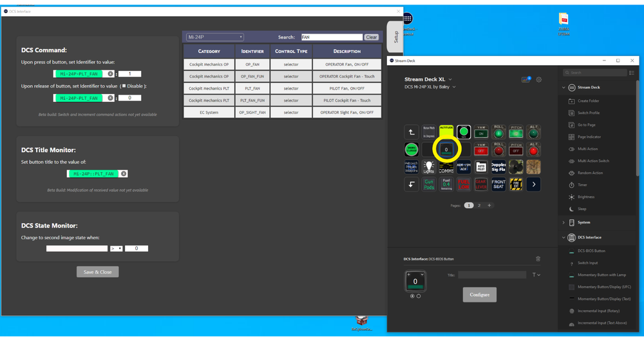Open the Mi-24P aircraft module dropdown

coord(215,37)
